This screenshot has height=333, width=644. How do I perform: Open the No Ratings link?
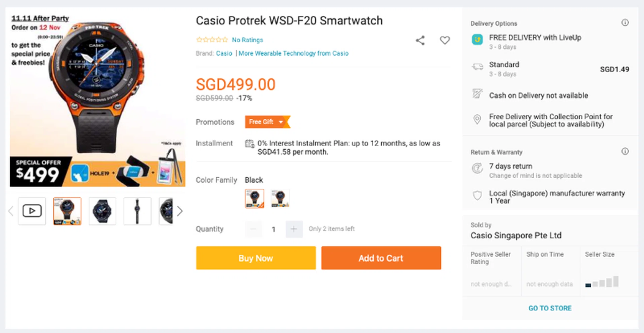click(247, 40)
